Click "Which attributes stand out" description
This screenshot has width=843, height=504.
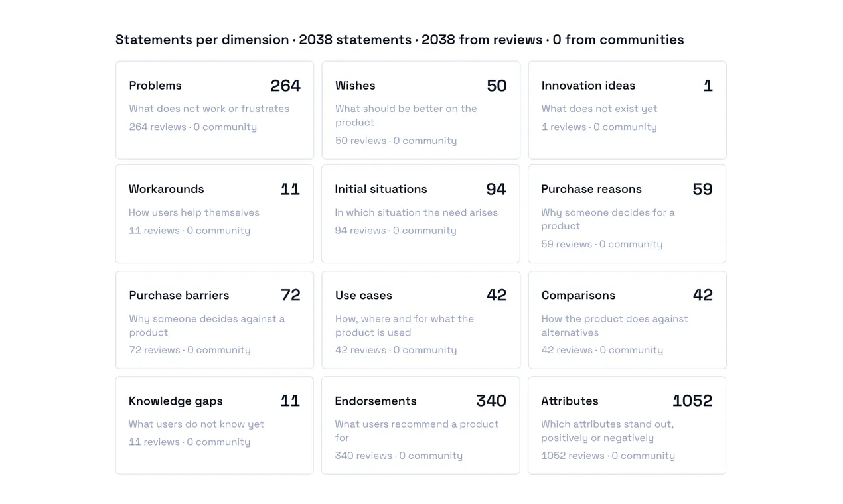click(x=607, y=431)
